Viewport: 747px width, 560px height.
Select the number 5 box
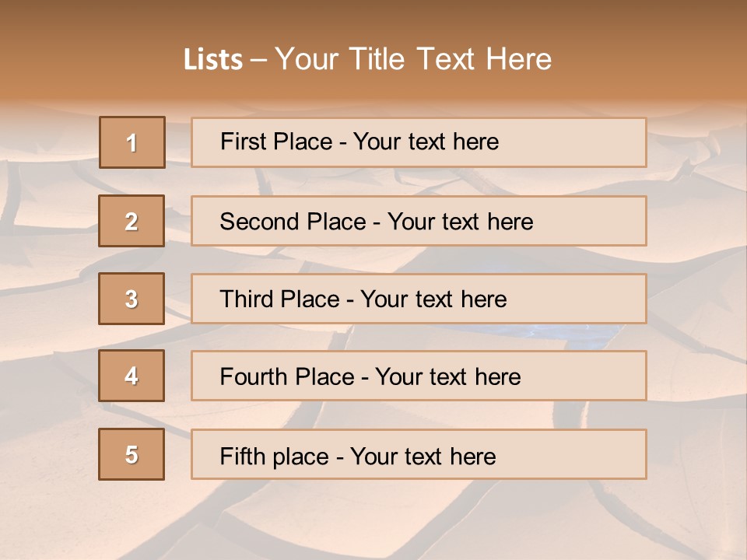132,454
